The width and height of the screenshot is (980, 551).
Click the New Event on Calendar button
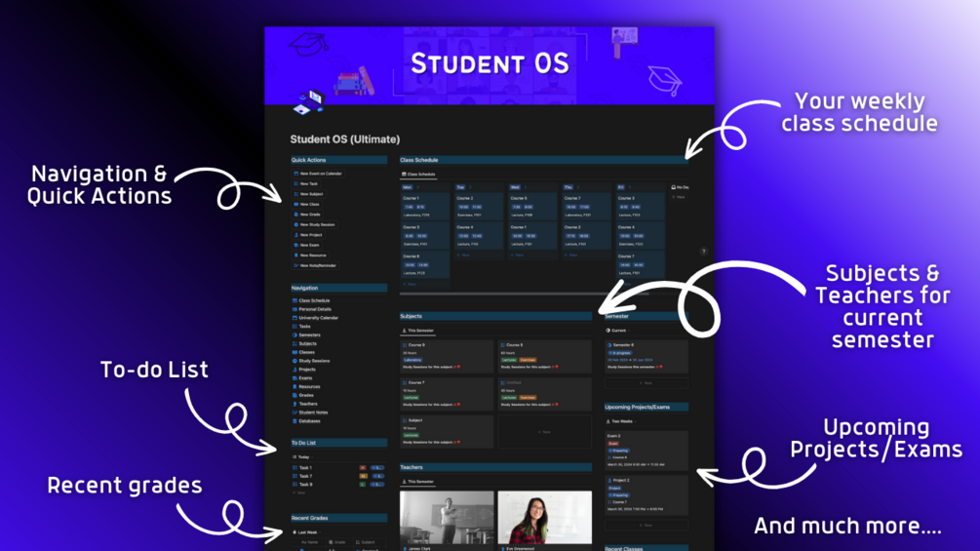318,174
